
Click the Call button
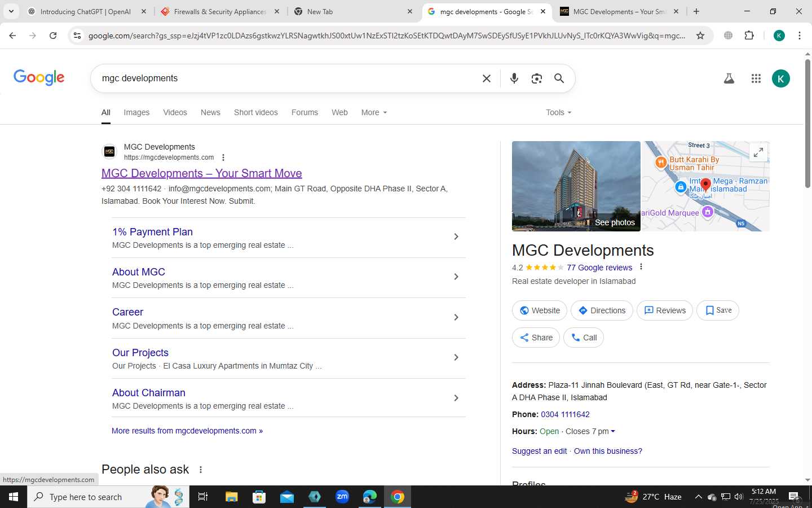pos(584,338)
